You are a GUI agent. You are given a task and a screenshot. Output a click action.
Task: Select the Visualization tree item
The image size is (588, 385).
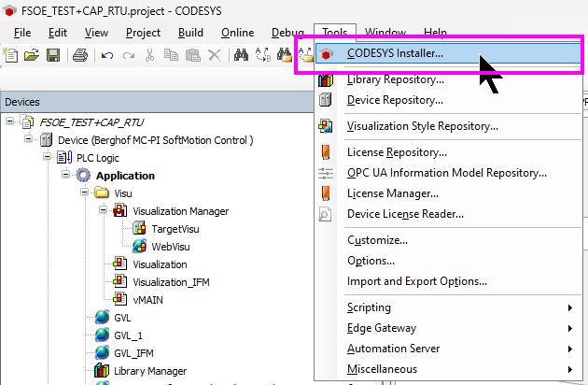161,264
